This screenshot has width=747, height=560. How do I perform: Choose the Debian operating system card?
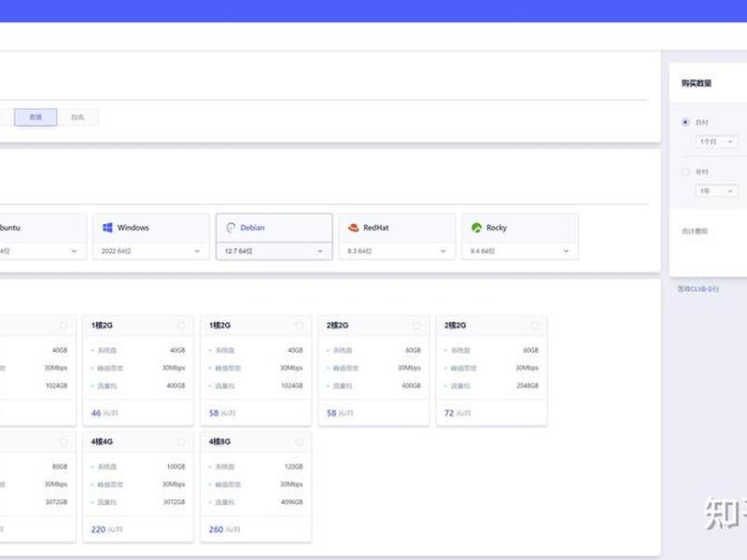274,237
